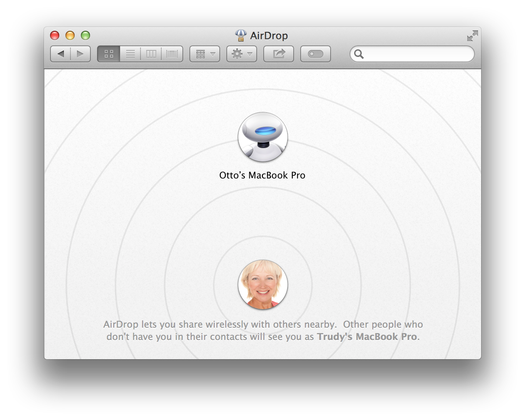This screenshot has width=525, height=420.
Task: Open the Share toolbar icon
Action: pos(278,53)
